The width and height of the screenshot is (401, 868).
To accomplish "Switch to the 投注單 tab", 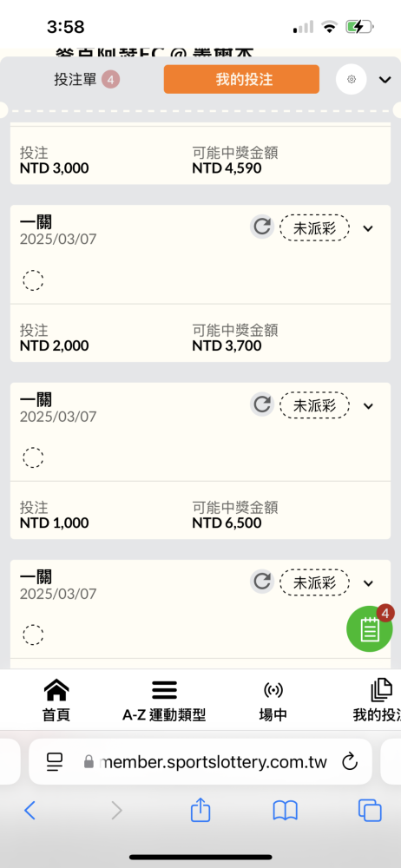I will point(87,80).
